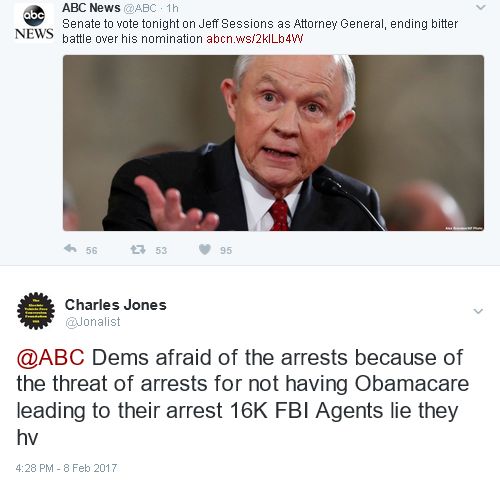Expand the ABC News tweet options chevron
Screen dimensions: 500x486
pos(480,7)
